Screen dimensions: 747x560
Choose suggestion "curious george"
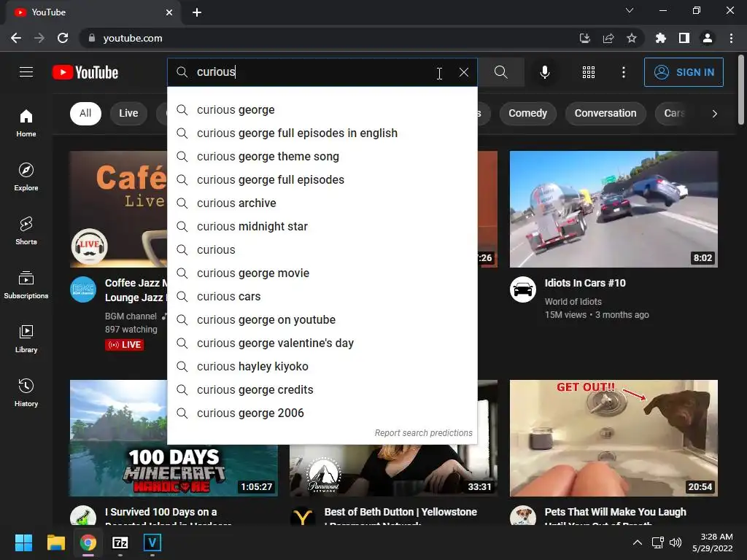pyautogui.click(x=322, y=110)
